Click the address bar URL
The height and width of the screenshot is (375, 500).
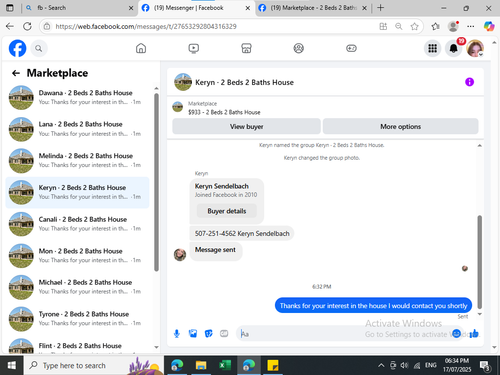coord(146,26)
